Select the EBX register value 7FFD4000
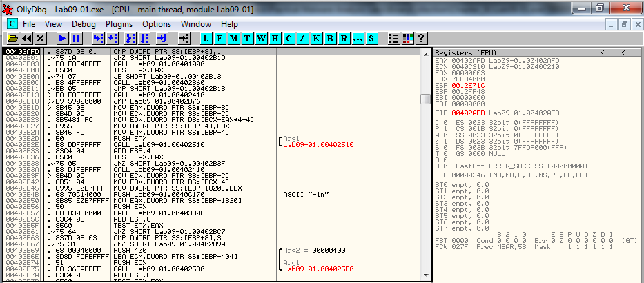Screen dimensions: 644x283 468,79
